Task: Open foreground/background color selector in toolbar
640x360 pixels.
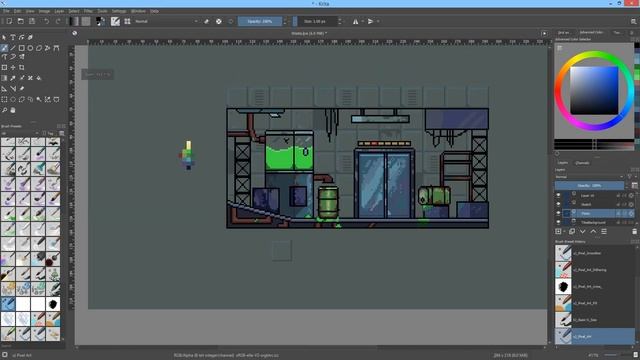Action: [100, 21]
